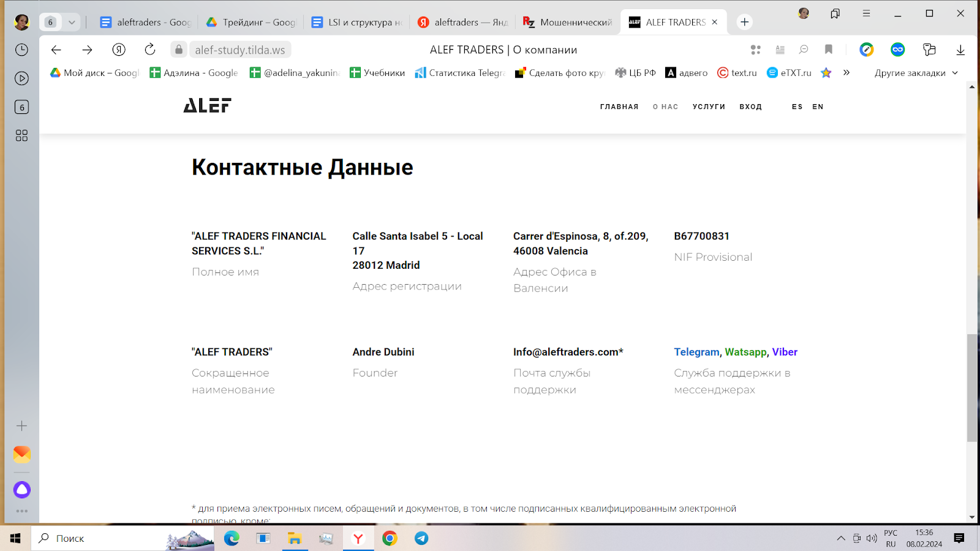Bookmark this page with the bookmark icon
980x551 pixels.
coord(828,50)
